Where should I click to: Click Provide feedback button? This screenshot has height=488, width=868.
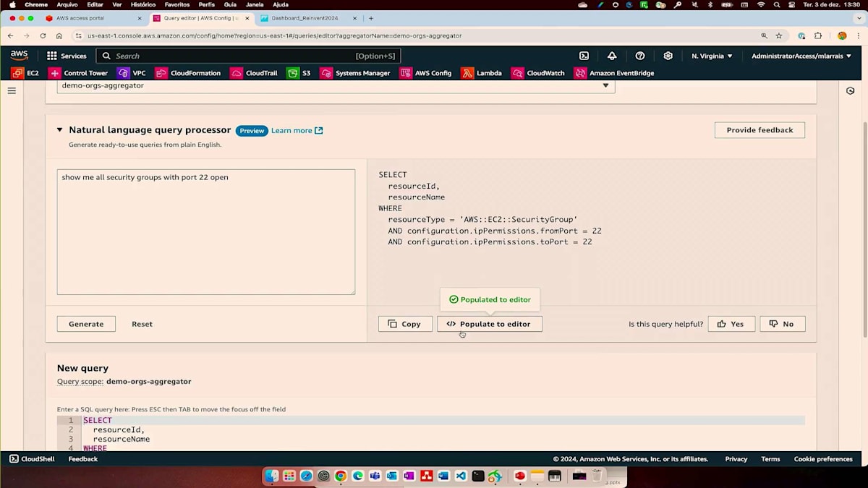[x=759, y=130]
